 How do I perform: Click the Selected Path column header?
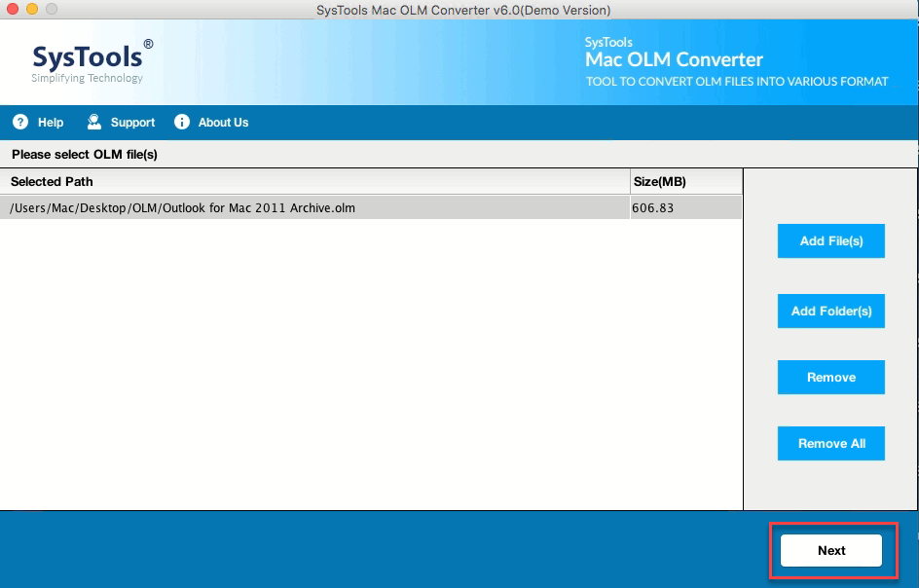(314, 182)
